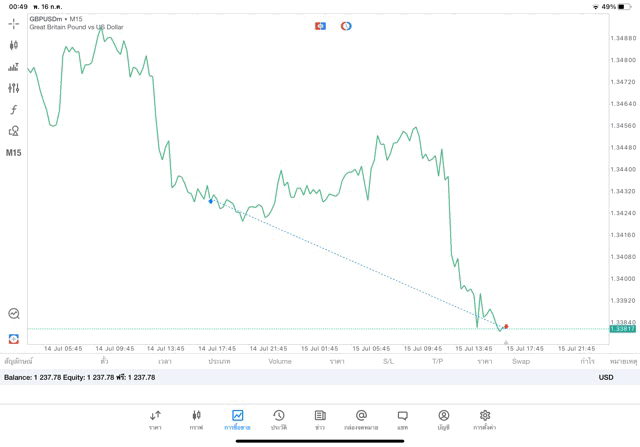
Task: Tap the circular chart icon above sidebar bottom
Action: coord(14,313)
